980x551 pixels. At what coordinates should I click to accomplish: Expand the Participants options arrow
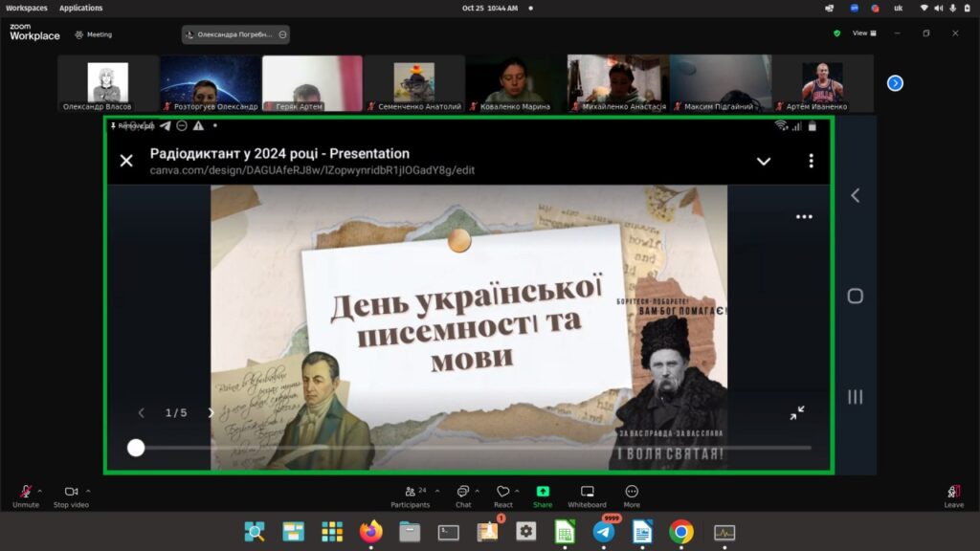pyautogui.click(x=436, y=491)
